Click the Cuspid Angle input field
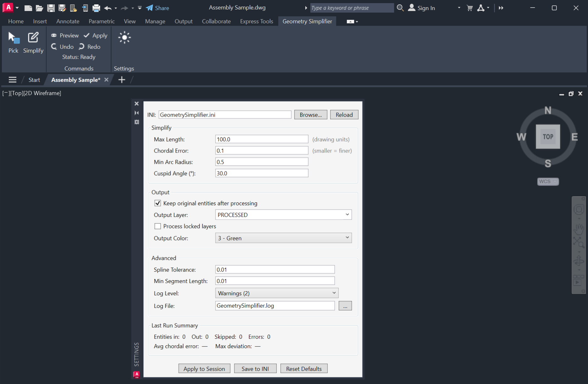The height and width of the screenshot is (384, 588). click(x=262, y=173)
